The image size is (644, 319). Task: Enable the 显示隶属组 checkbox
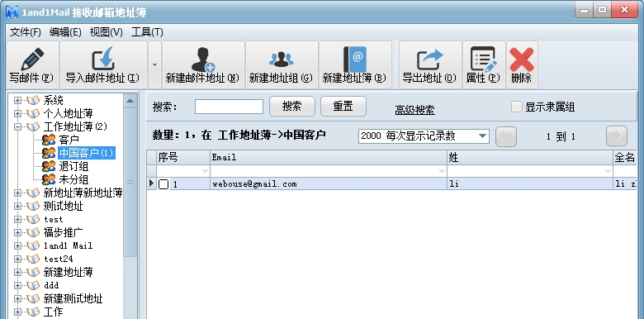[x=516, y=107]
